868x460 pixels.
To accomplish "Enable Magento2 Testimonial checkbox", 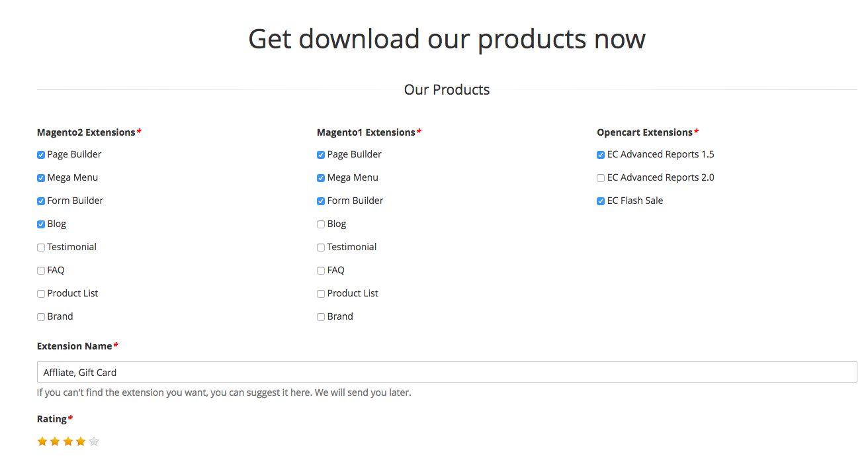I will tap(41, 248).
